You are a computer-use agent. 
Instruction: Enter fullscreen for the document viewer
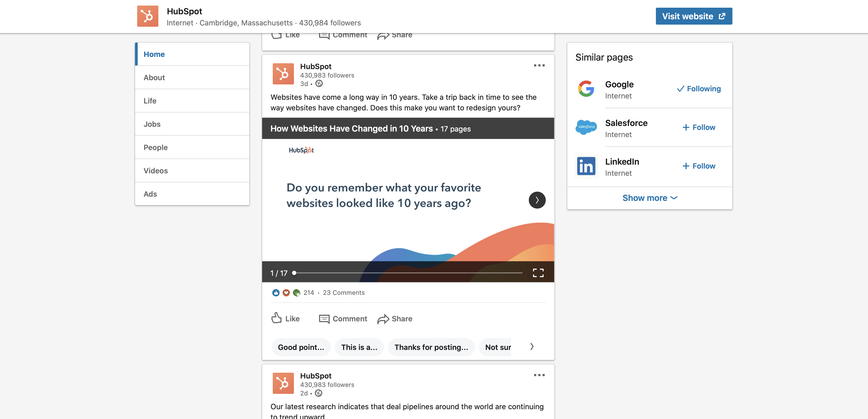pyautogui.click(x=538, y=273)
